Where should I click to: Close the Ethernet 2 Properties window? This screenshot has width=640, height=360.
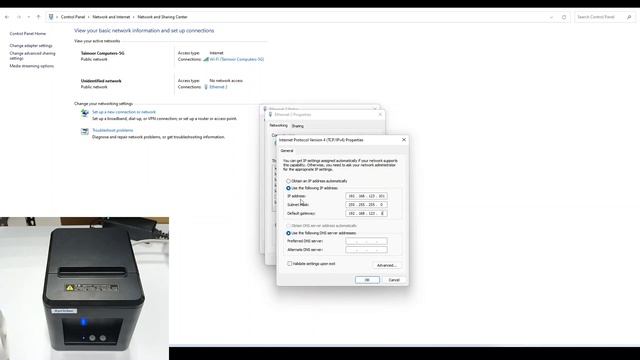click(380, 115)
